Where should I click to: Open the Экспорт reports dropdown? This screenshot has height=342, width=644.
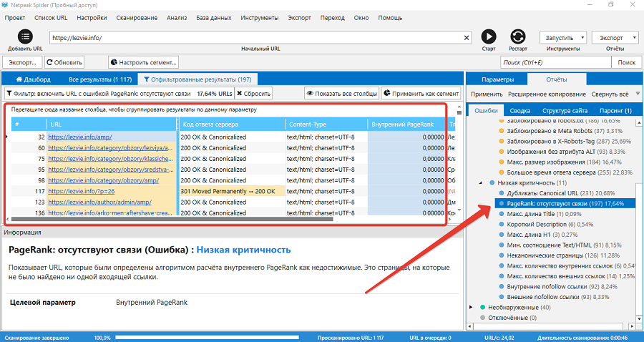pos(615,38)
